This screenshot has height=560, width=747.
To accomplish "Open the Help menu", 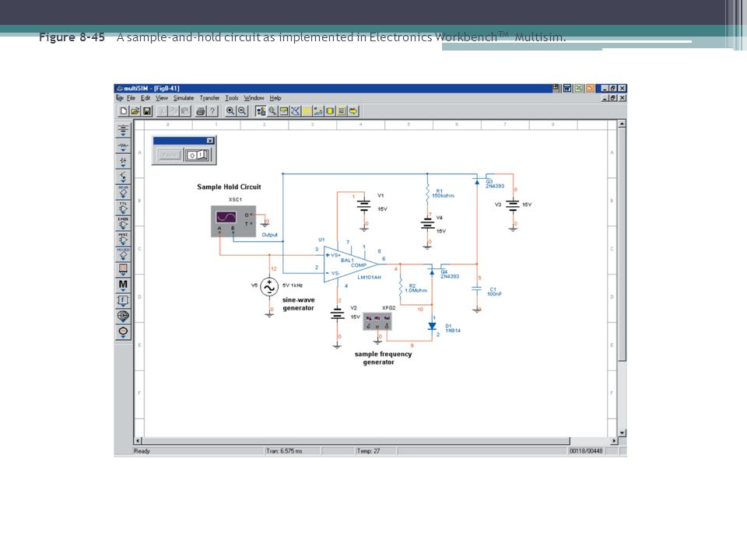I will pyautogui.click(x=275, y=98).
